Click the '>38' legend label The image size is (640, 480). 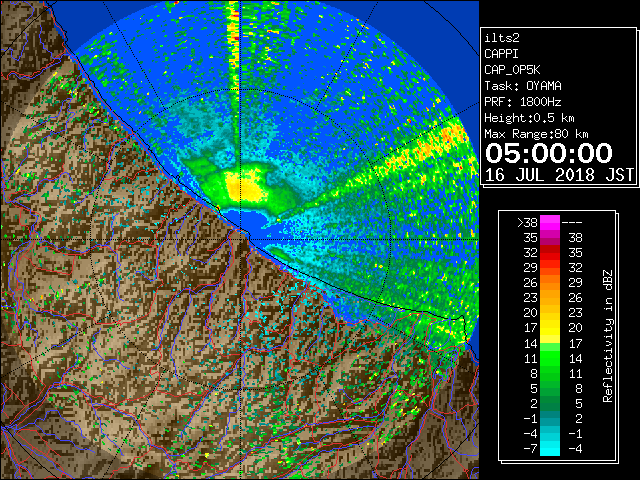tap(527, 223)
